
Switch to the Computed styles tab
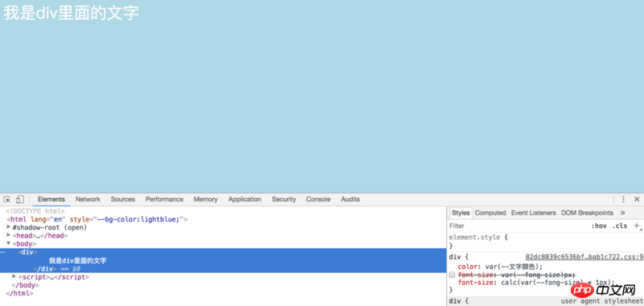coord(490,213)
